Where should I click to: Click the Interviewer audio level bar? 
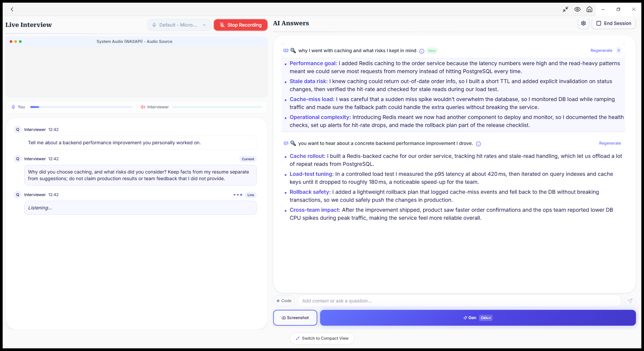pyautogui.click(x=217, y=107)
